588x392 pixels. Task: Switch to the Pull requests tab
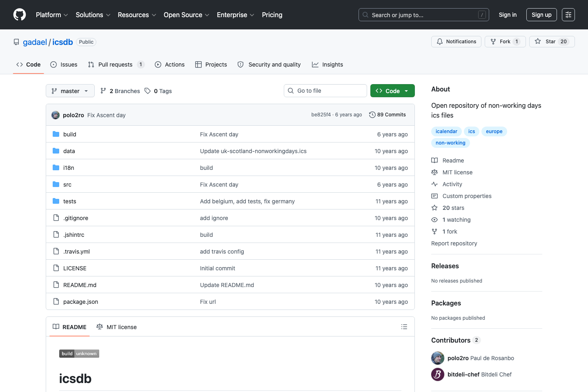(116, 64)
